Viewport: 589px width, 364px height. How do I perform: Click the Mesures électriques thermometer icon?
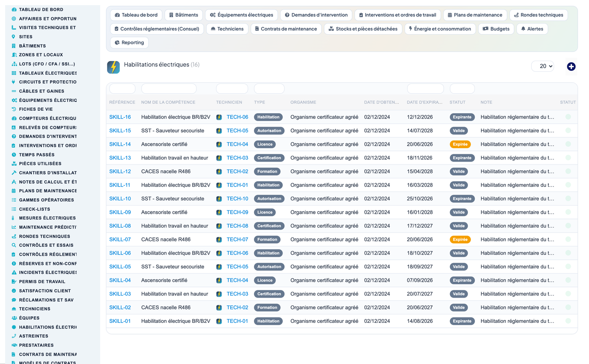click(14, 218)
